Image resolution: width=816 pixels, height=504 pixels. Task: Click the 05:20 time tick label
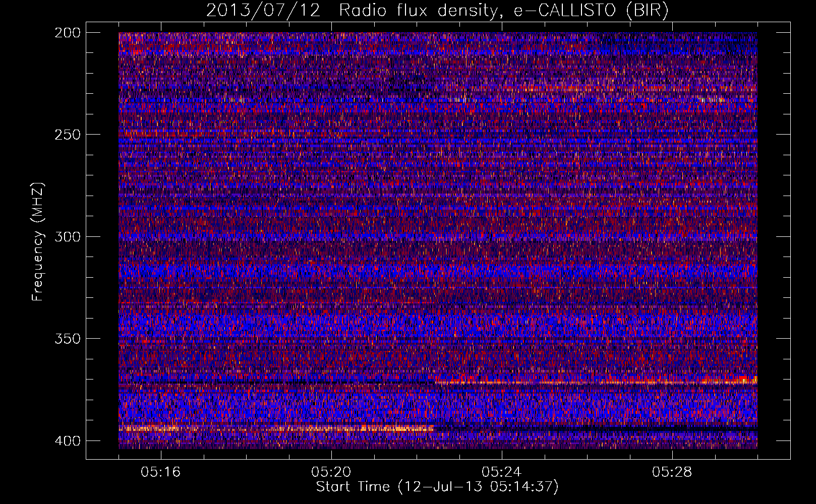tap(331, 472)
